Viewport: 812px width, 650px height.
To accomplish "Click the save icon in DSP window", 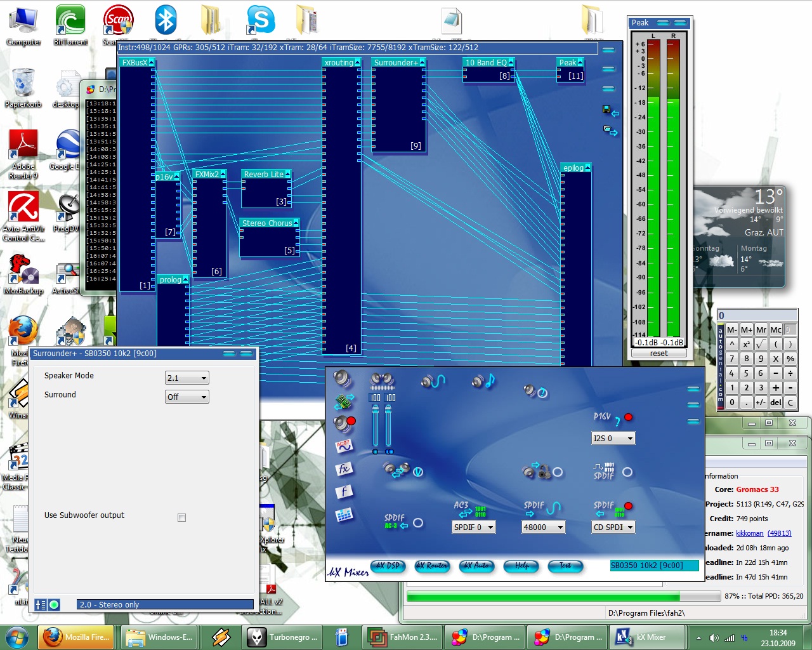I will point(606,110).
